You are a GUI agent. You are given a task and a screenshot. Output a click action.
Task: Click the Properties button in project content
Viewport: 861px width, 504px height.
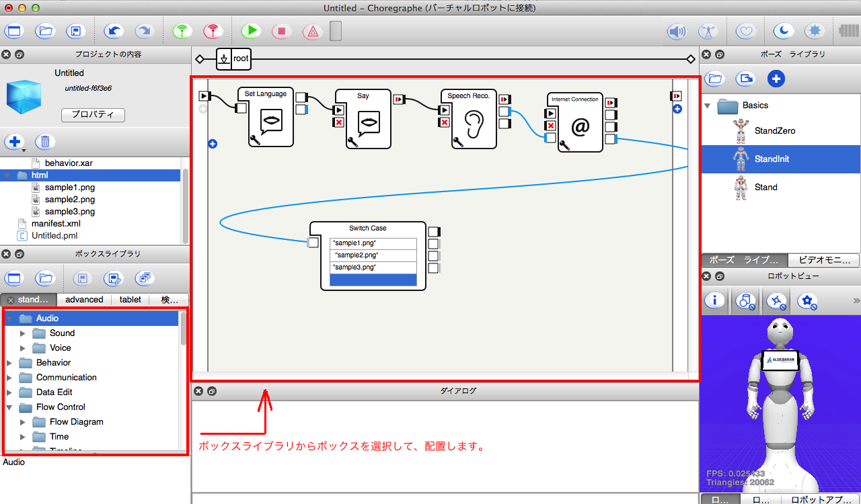pos(93,115)
